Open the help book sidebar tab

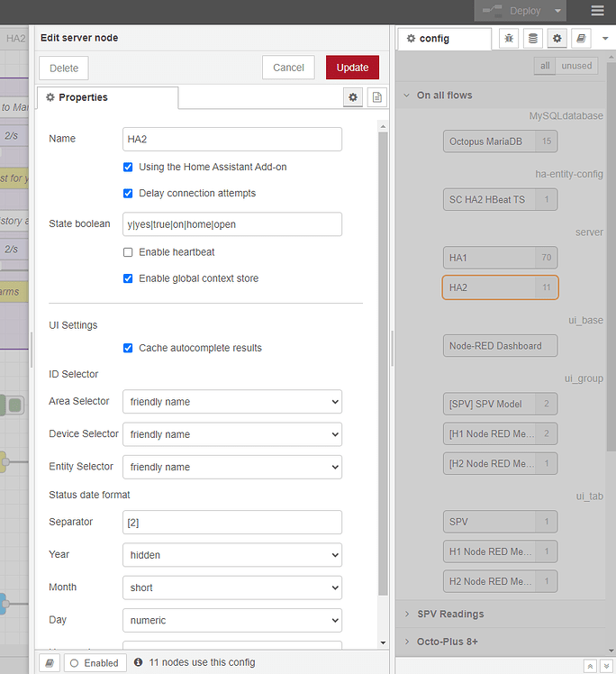(x=582, y=39)
